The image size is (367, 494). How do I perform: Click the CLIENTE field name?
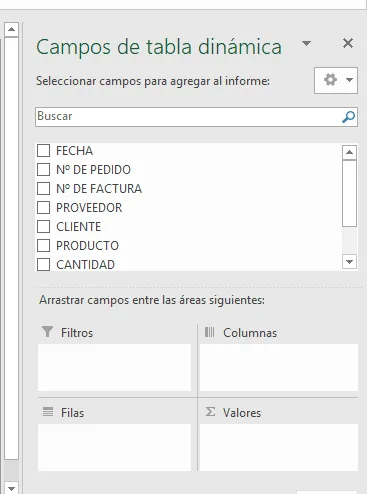click(x=79, y=227)
